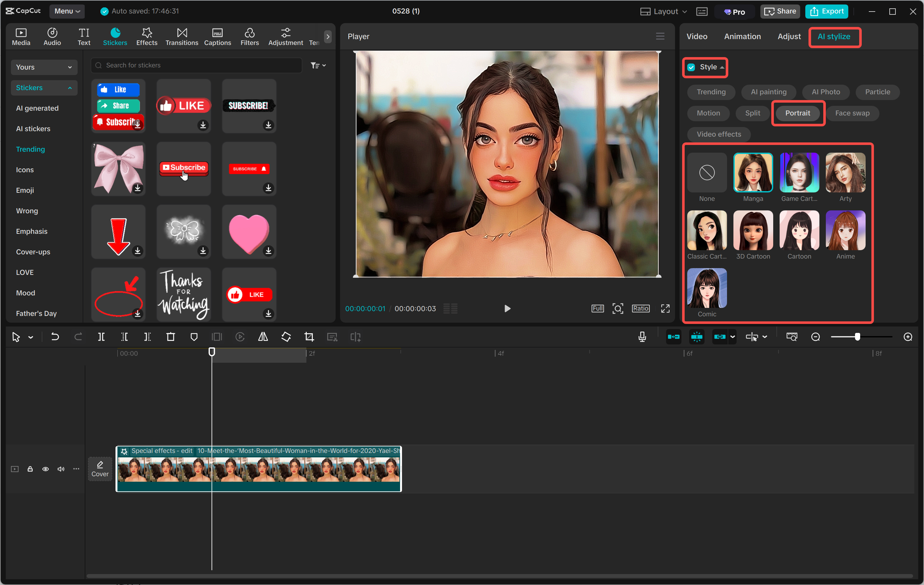Open the Yours dropdown in the stickers panel
The image size is (924, 585).
coord(44,67)
